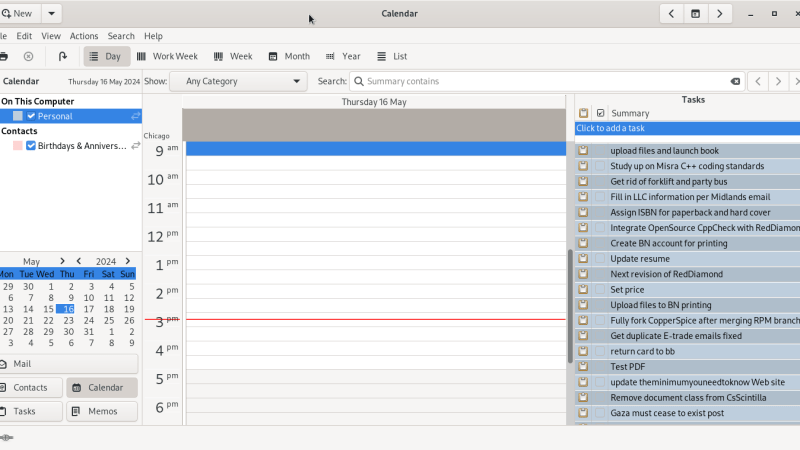This screenshot has width=800, height=450.
Task: Click task icon for 'Assign ISBN' row
Action: point(583,212)
